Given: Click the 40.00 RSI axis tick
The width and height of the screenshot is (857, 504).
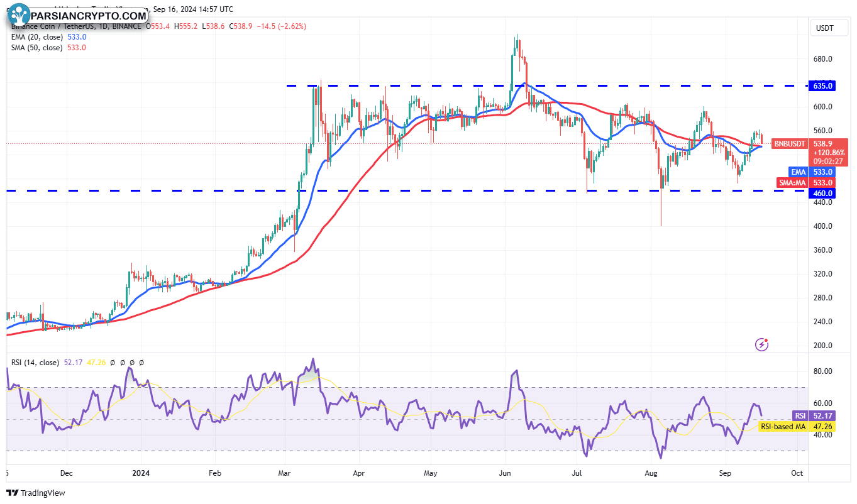Looking at the screenshot, I should tap(823, 435).
